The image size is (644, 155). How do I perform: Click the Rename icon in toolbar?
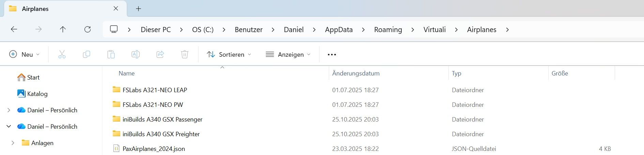(x=135, y=54)
